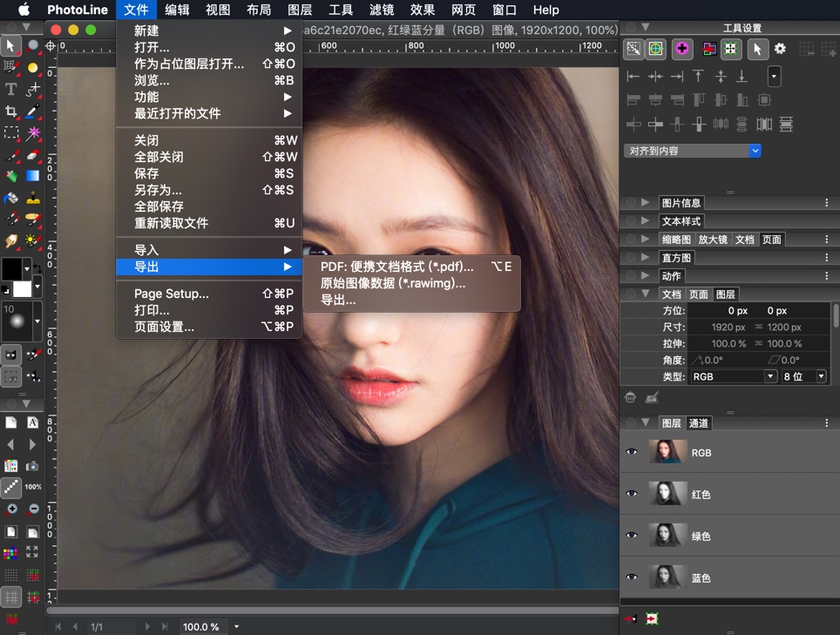Open the gear settings icon in 工具设置 panel
Screen dimensions: 840x635
click(x=781, y=50)
